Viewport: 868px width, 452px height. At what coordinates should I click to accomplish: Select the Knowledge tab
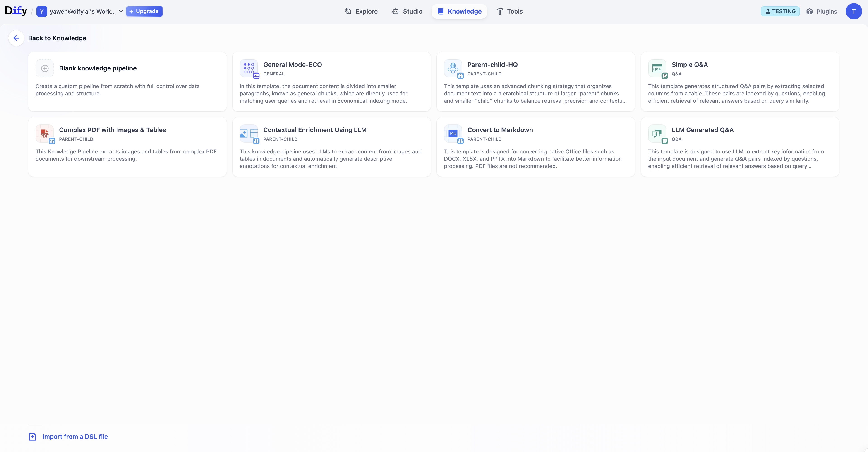(x=459, y=12)
